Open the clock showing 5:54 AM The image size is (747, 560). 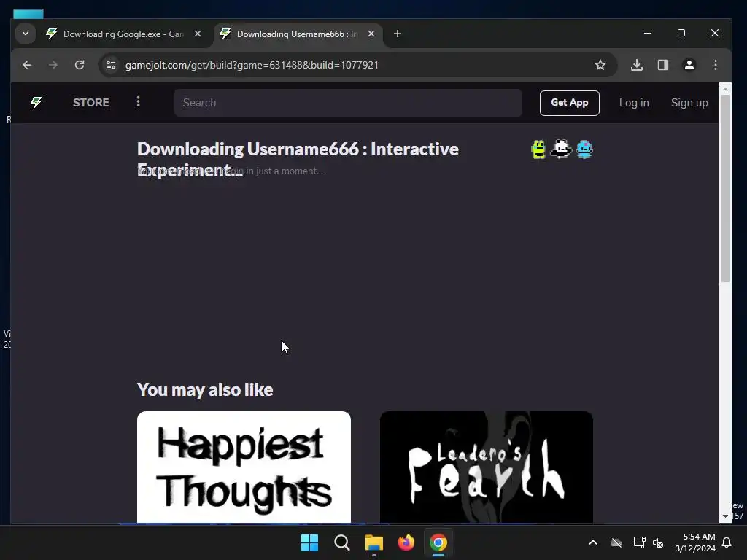click(x=695, y=542)
